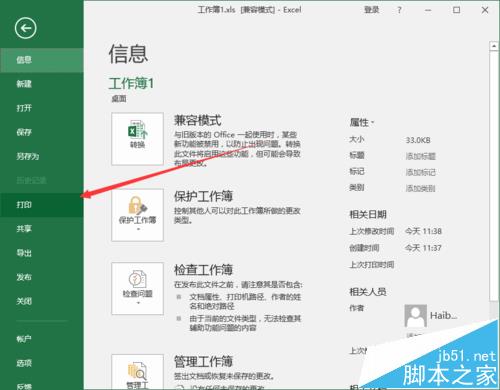Click the back arrow circle icon
500x390 pixels.
(x=25, y=28)
